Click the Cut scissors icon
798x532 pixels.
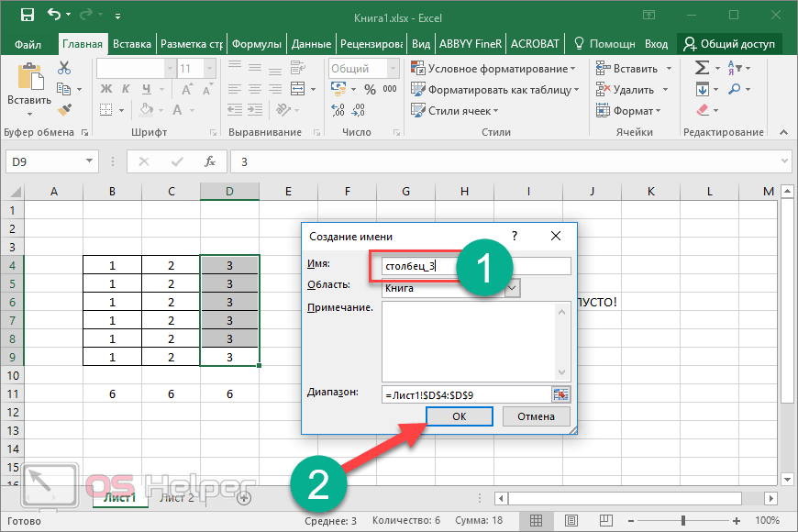(64, 68)
